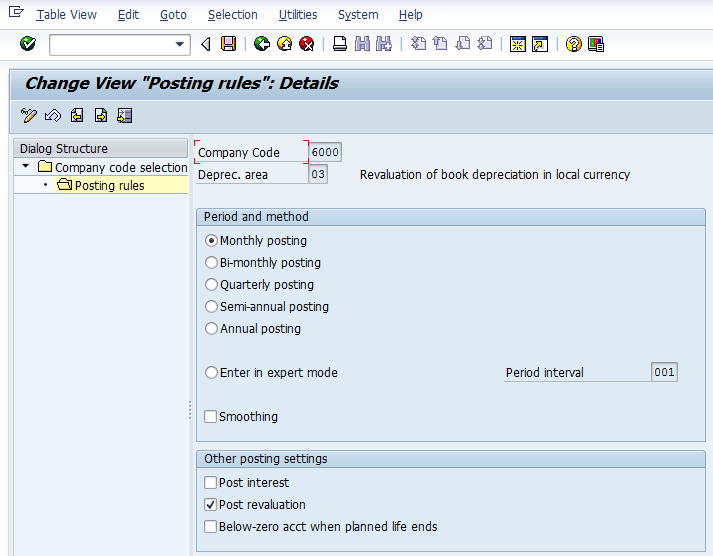Choose the Enter in expert mode option
713x556 pixels.
point(211,373)
